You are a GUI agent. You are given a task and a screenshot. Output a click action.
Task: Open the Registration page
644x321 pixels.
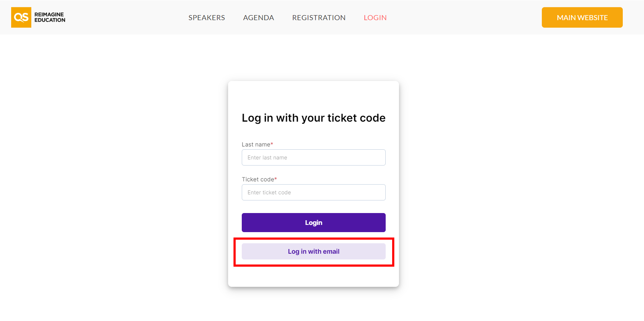pyautogui.click(x=319, y=18)
